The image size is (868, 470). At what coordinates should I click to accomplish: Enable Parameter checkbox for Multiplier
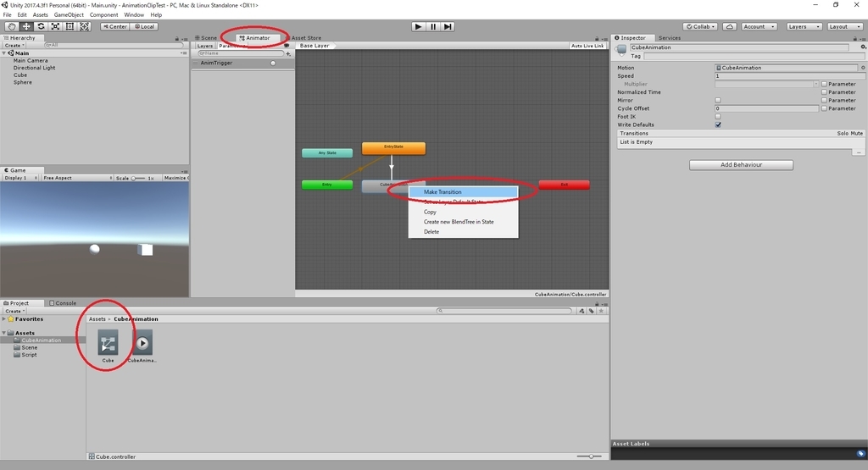click(x=824, y=84)
